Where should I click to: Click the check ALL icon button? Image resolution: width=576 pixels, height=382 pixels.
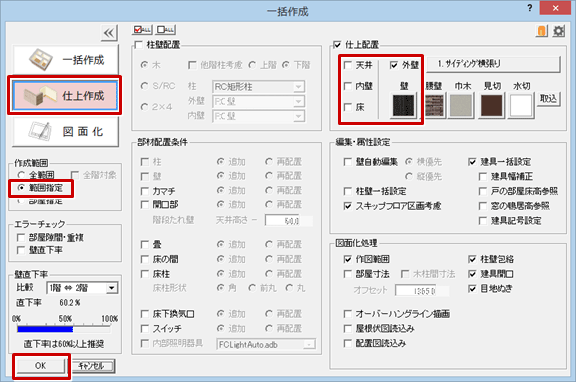(x=142, y=30)
